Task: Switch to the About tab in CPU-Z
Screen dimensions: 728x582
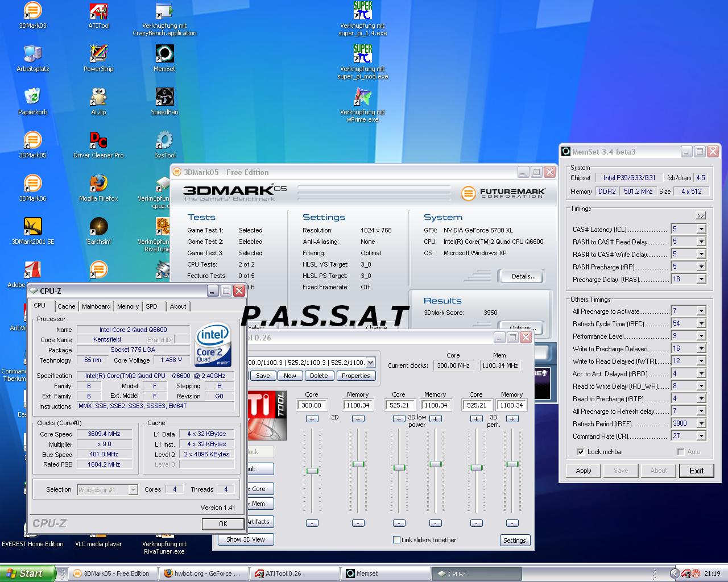Action: click(x=178, y=306)
